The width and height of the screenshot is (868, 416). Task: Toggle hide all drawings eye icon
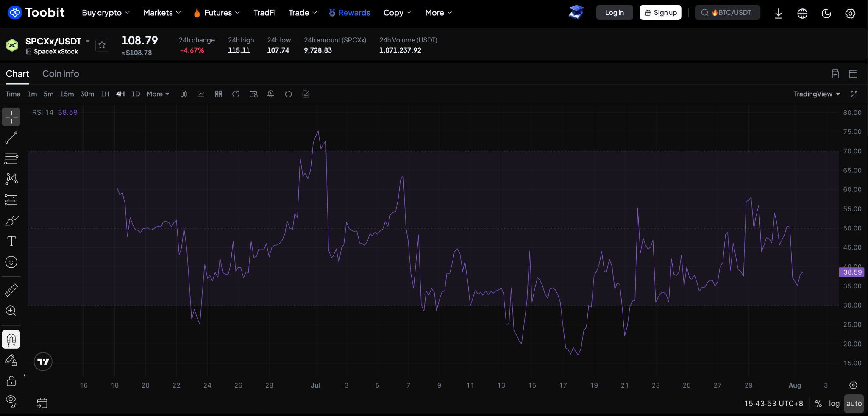click(x=11, y=401)
